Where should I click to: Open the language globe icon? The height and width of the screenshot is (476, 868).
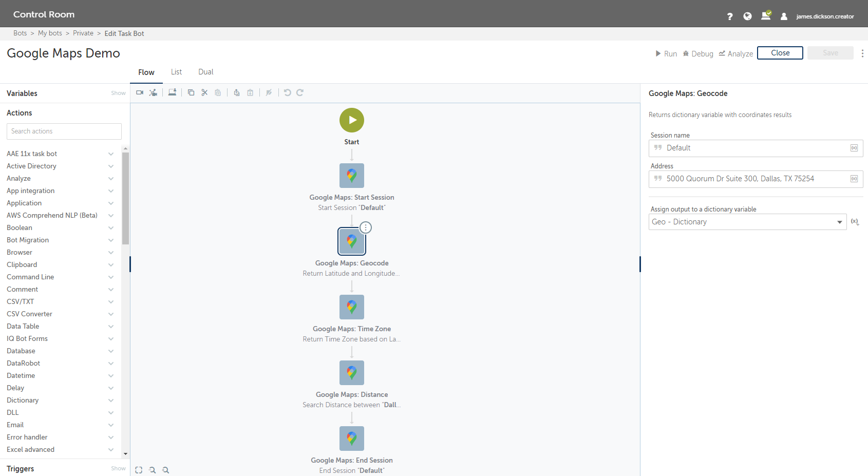pyautogui.click(x=747, y=16)
